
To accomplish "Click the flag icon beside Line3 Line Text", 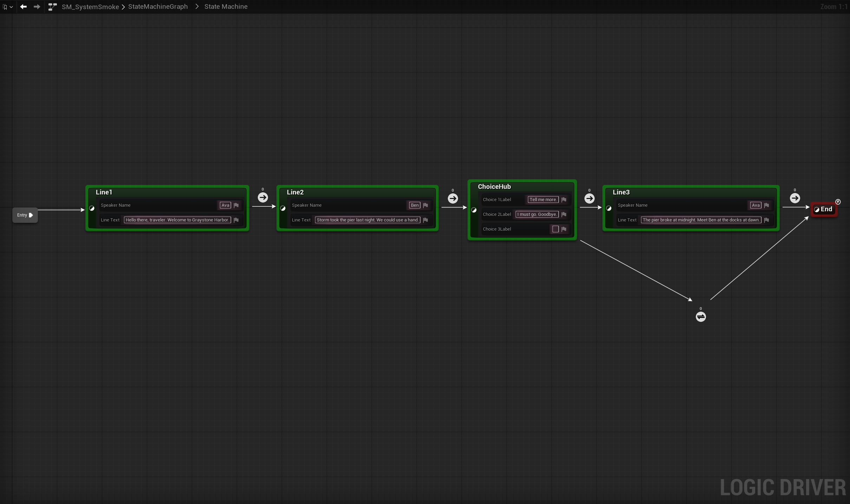I will click(x=767, y=220).
